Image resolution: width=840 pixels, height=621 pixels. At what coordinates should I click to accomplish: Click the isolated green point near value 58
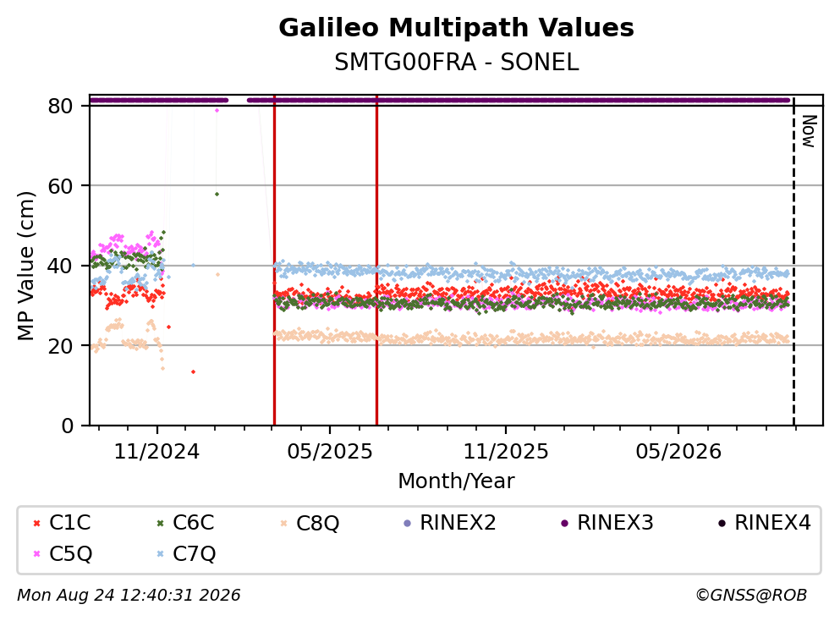pos(217,194)
